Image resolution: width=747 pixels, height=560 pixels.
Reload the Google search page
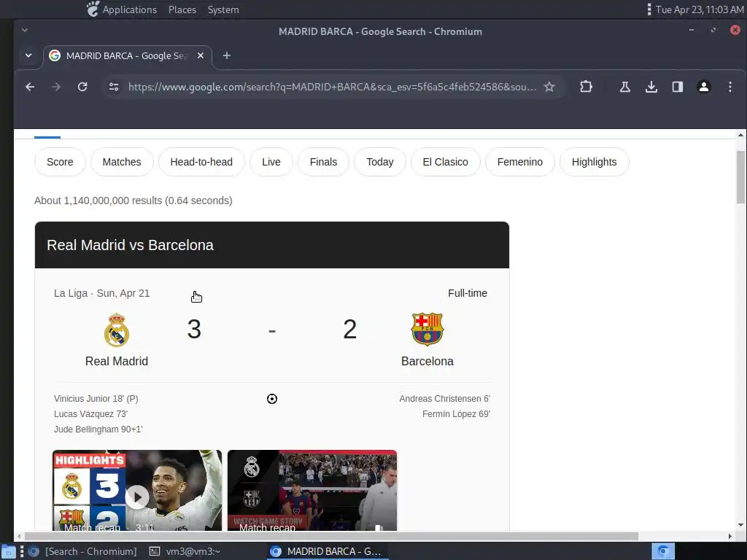pos(82,87)
